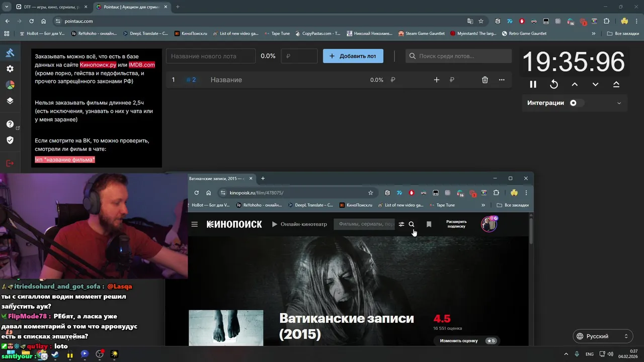Click the Ватиканские записи poster thumbnail
The height and width of the screenshot is (362, 644).
[226, 328]
